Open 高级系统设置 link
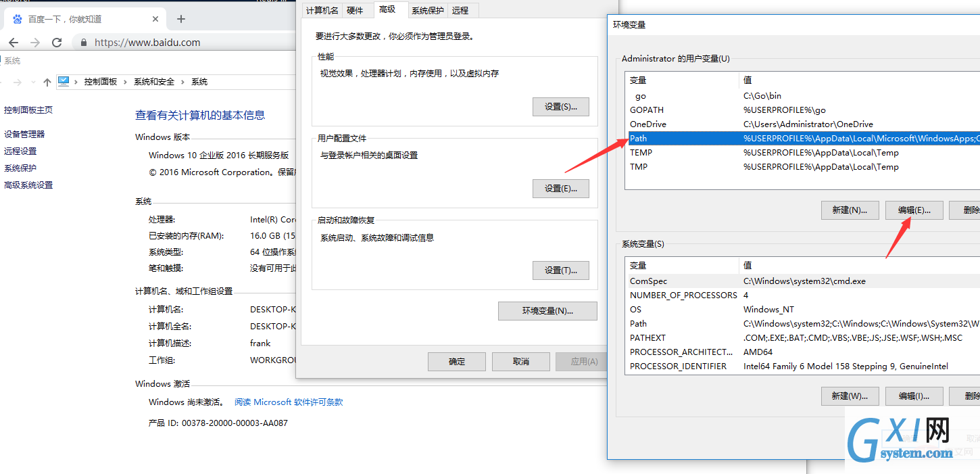Image resolution: width=980 pixels, height=474 pixels. [x=28, y=185]
